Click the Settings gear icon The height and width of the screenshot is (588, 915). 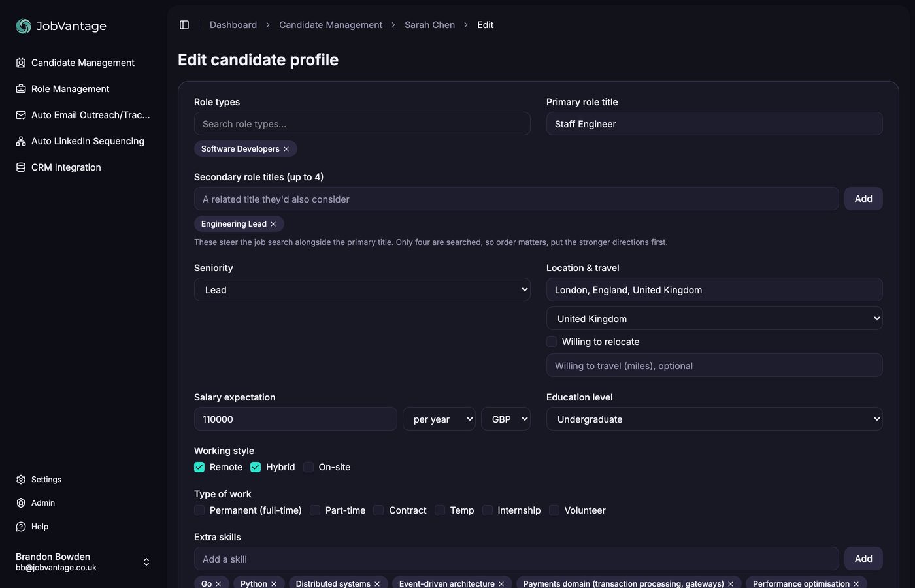(x=21, y=480)
